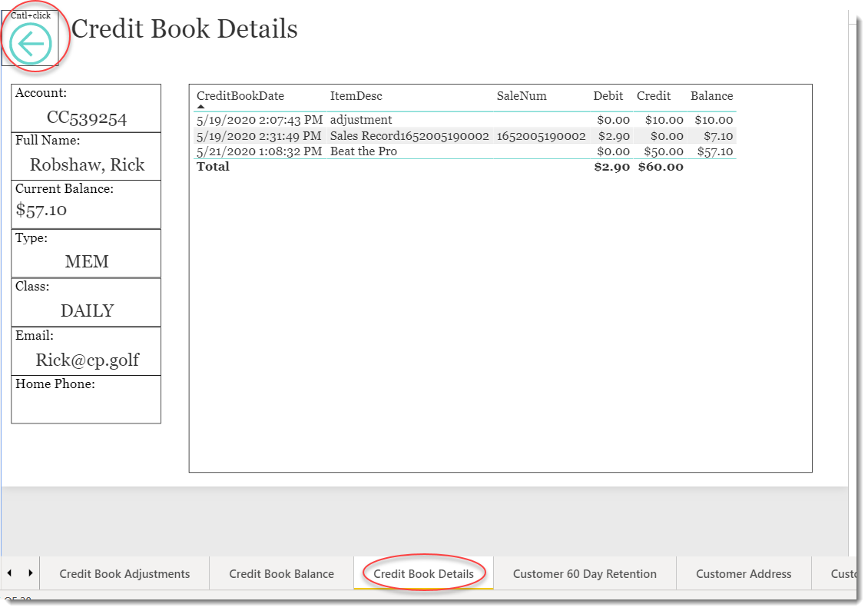Select the Sales Record1652005190002 item
The width and height of the screenshot is (868, 611).
click(409, 136)
